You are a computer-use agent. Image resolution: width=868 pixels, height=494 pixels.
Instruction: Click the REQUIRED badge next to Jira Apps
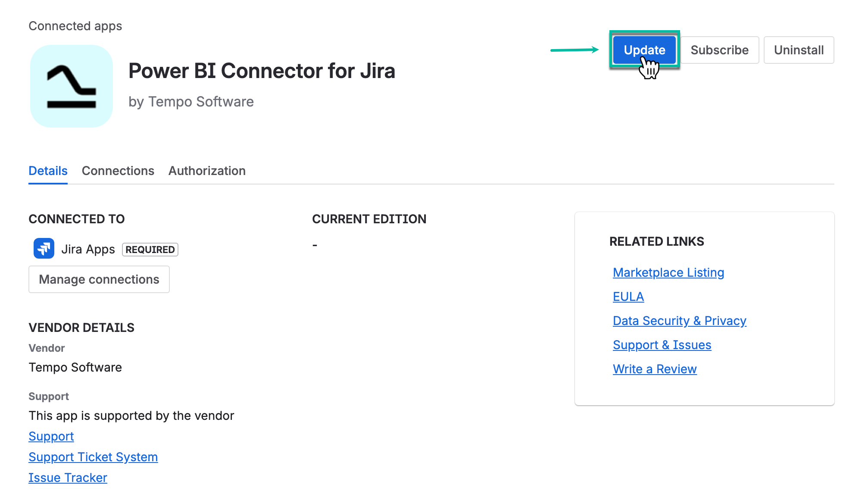pos(150,250)
